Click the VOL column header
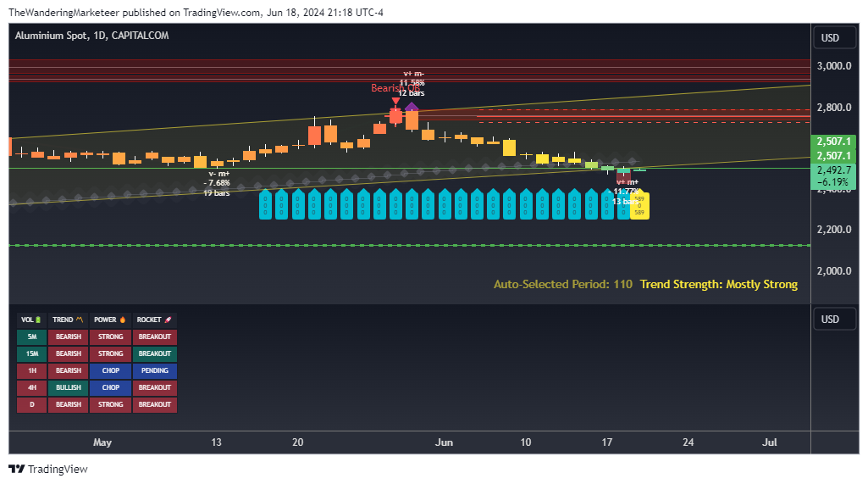Viewport: 868px width, 484px height. click(x=31, y=320)
